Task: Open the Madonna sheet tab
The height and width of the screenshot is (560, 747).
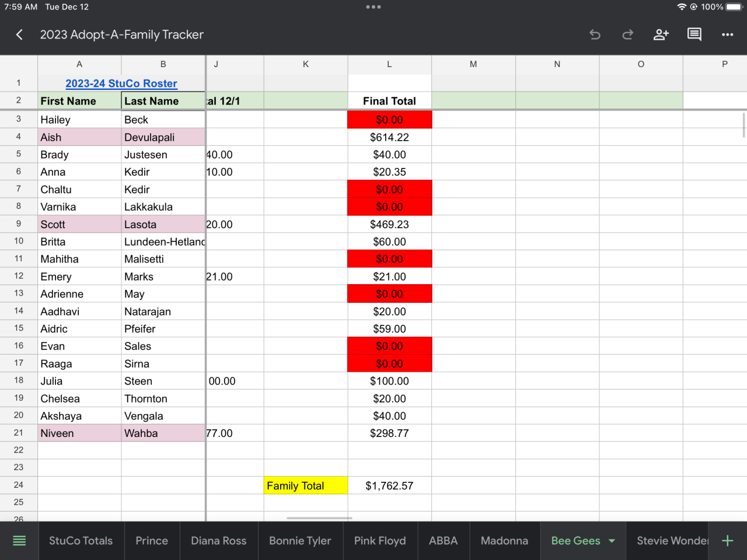Action: (x=504, y=541)
